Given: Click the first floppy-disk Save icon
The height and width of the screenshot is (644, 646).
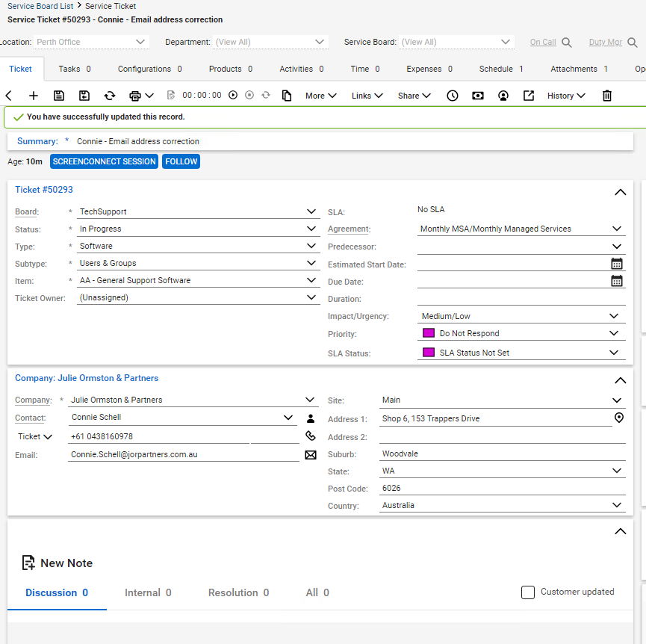Looking at the screenshot, I should coord(59,96).
